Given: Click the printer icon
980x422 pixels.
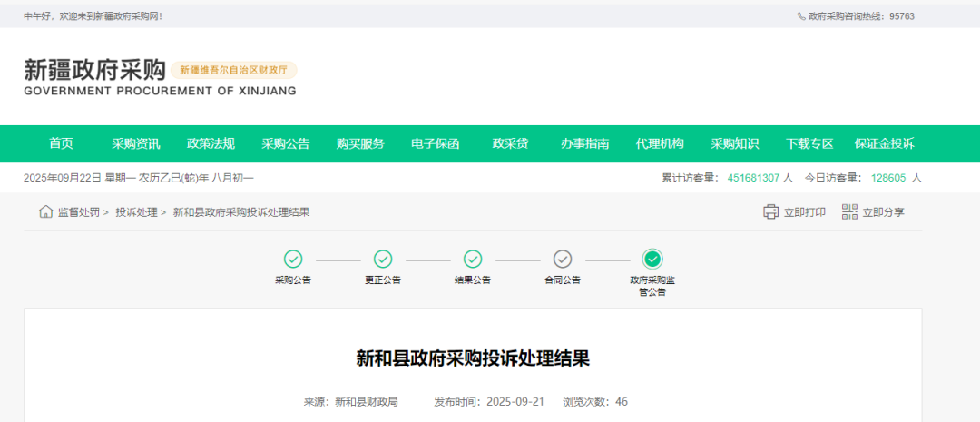Looking at the screenshot, I should point(770,212).
